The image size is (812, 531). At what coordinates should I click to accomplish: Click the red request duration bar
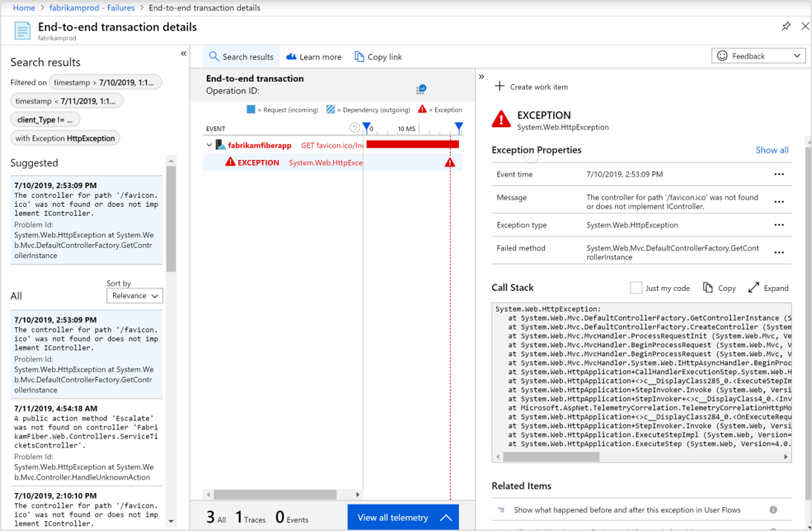point(412,144)
